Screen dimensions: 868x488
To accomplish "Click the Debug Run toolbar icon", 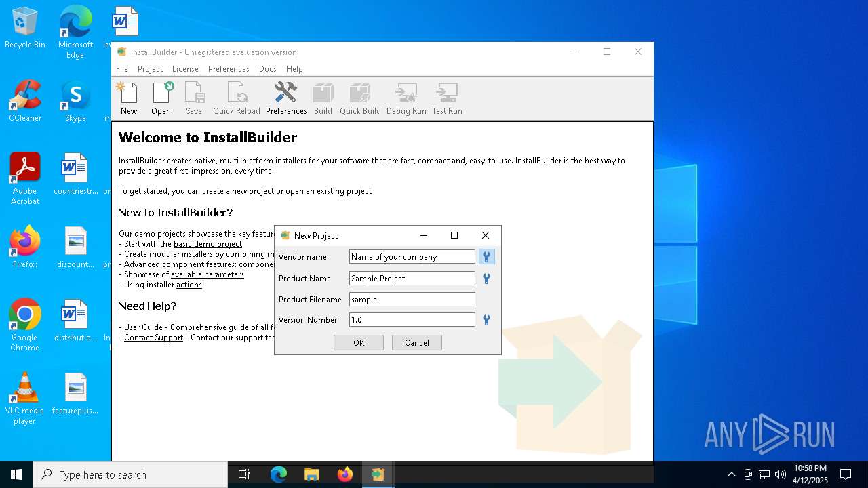I will [x=406, y=98].
